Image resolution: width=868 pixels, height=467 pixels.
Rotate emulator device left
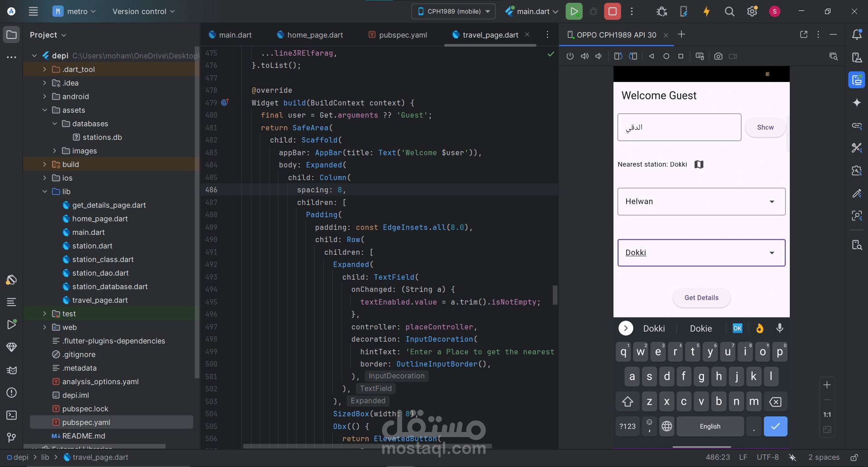(618, 56)
